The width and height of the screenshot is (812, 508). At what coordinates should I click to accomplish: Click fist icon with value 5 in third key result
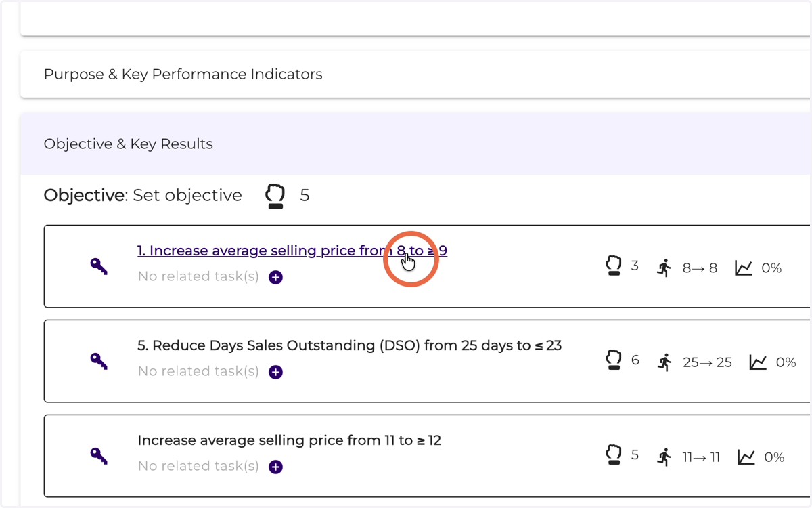pos(614,454)
